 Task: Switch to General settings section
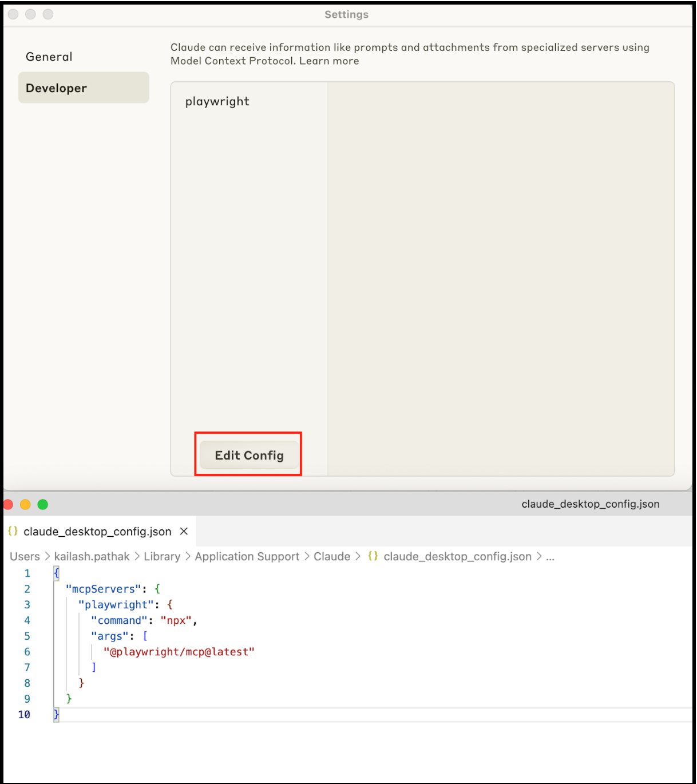click(x=49, y=57)
